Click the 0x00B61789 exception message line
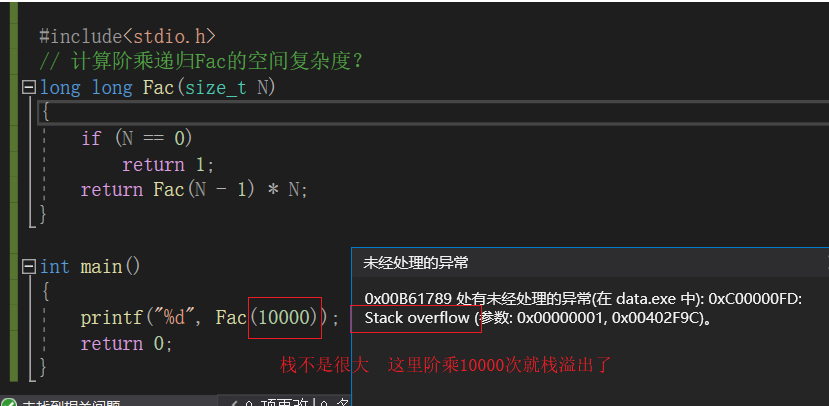Viewport: 829px width, 406px height. [584, 299]
